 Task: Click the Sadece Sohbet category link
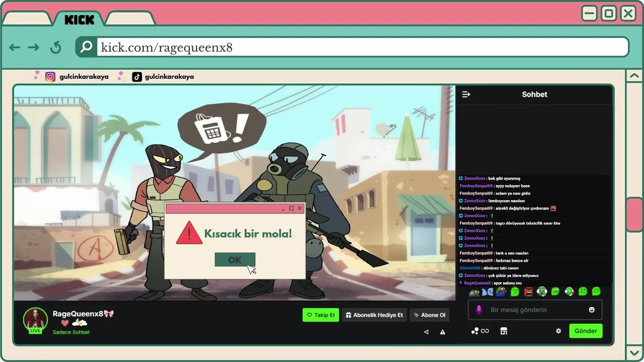point(71,332)
